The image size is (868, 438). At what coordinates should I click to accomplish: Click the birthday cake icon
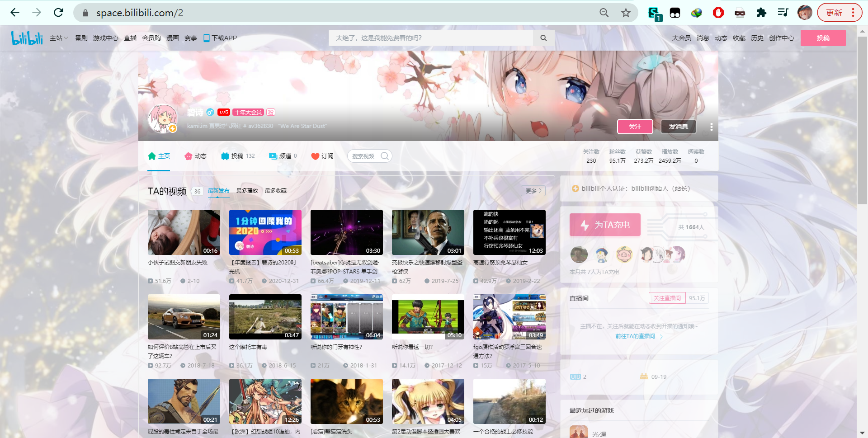644,377
